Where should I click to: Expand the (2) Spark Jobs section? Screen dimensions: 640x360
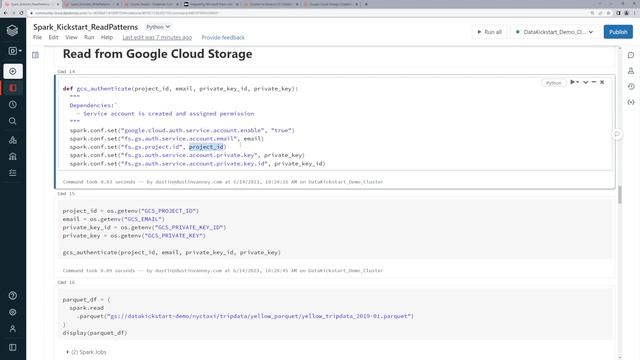[x=86, y=352]
